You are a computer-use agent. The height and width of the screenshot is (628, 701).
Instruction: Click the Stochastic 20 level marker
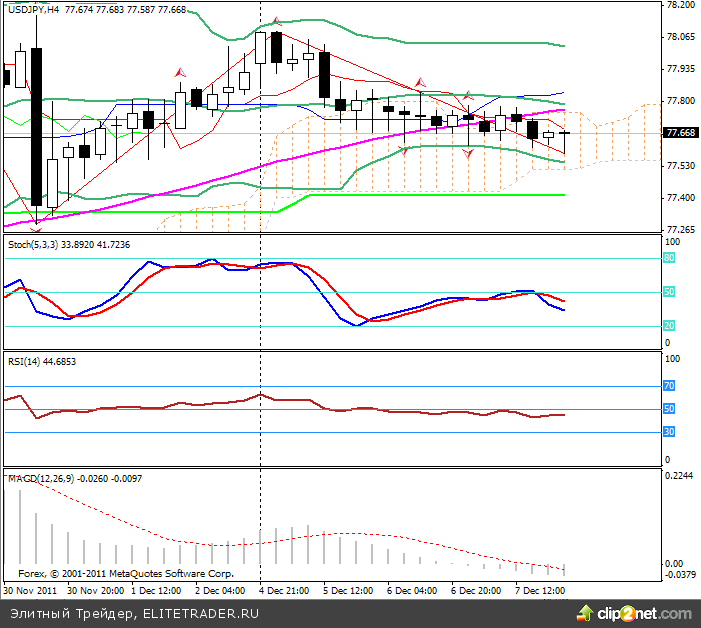(670, 326)
